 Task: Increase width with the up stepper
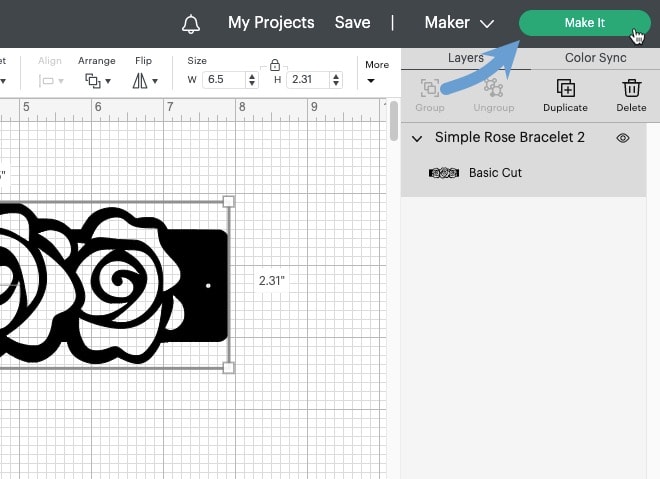tap(252, 76)
